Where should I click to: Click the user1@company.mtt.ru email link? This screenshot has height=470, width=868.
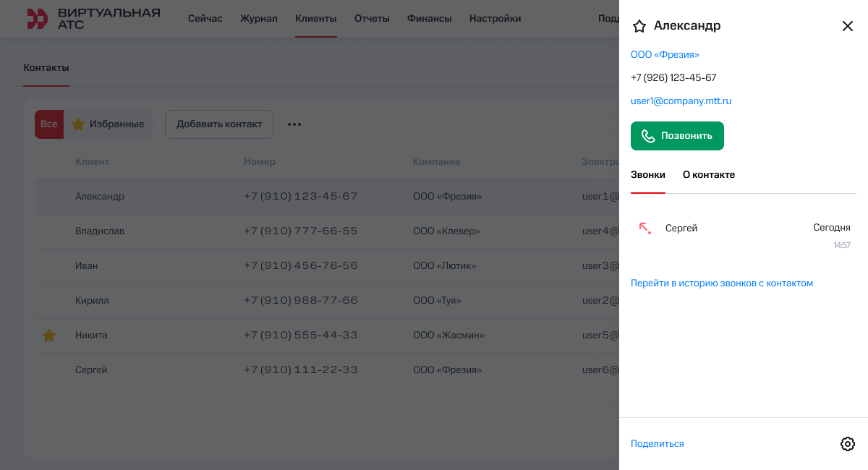[681, 101]
